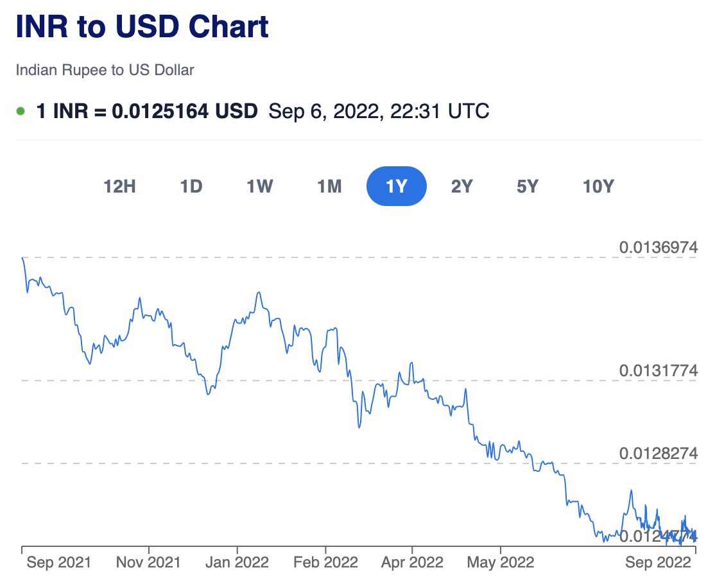Image resolution: width=715 pixels, height=588 pixels.
Task: Display the 10Y chart range
Action: 598,187
